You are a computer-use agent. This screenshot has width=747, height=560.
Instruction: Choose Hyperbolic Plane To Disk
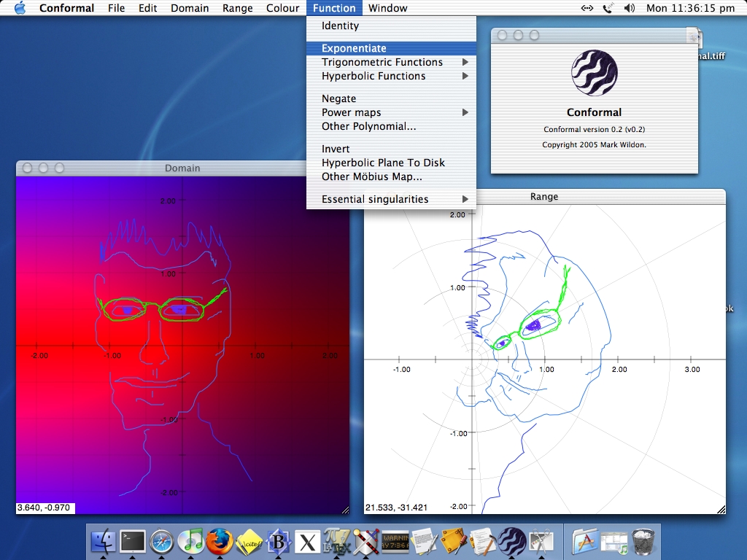click(391, 163)
